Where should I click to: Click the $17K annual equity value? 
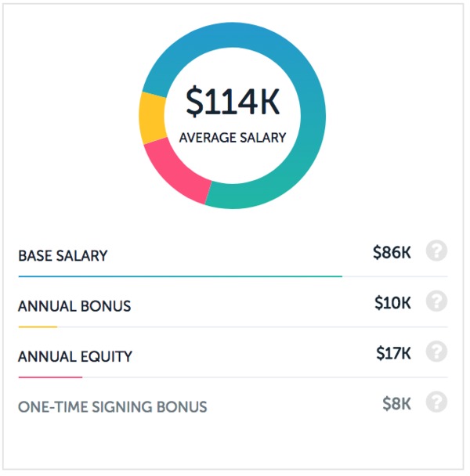[x=394, y=353]
